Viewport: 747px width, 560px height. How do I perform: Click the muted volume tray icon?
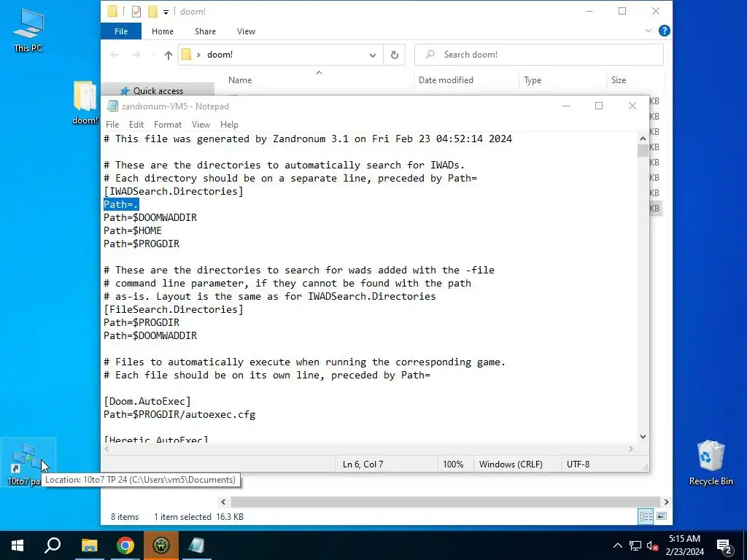point(653,545)
